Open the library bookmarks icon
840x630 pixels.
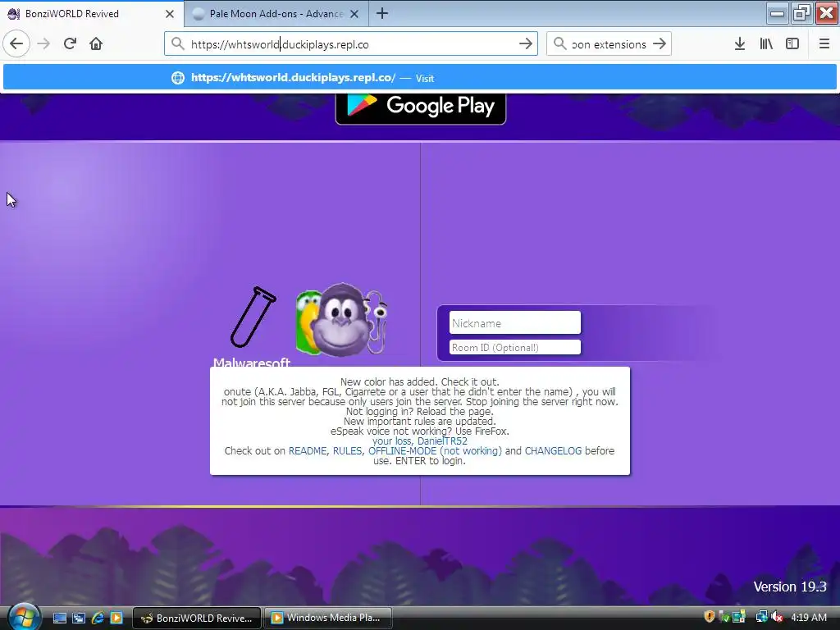[x=766, y=44]
